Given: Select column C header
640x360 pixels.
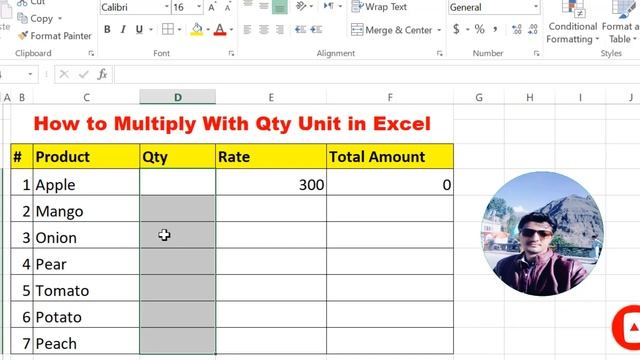Looking at the screenshot, I should point(86,98).
